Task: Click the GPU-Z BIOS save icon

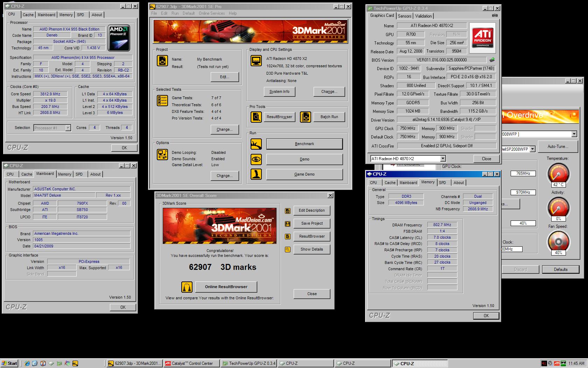Action: click(492, 60)
